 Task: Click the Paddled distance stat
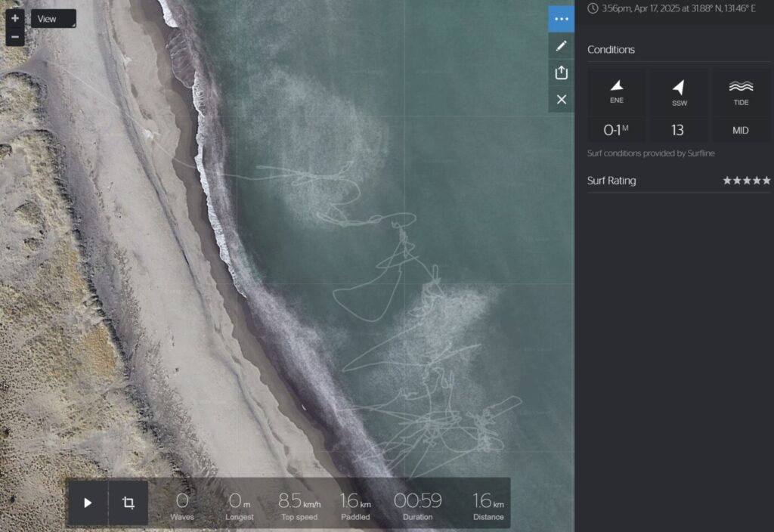(x=355, y=506)
